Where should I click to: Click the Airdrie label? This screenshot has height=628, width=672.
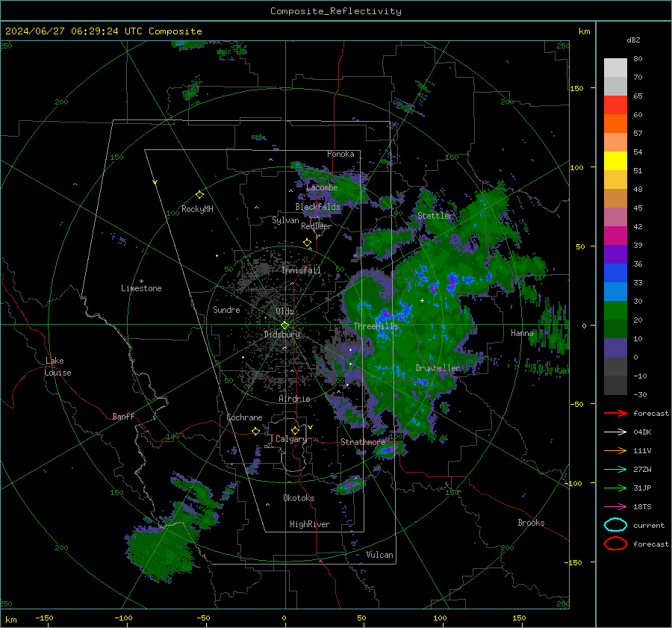coord(294,399)
